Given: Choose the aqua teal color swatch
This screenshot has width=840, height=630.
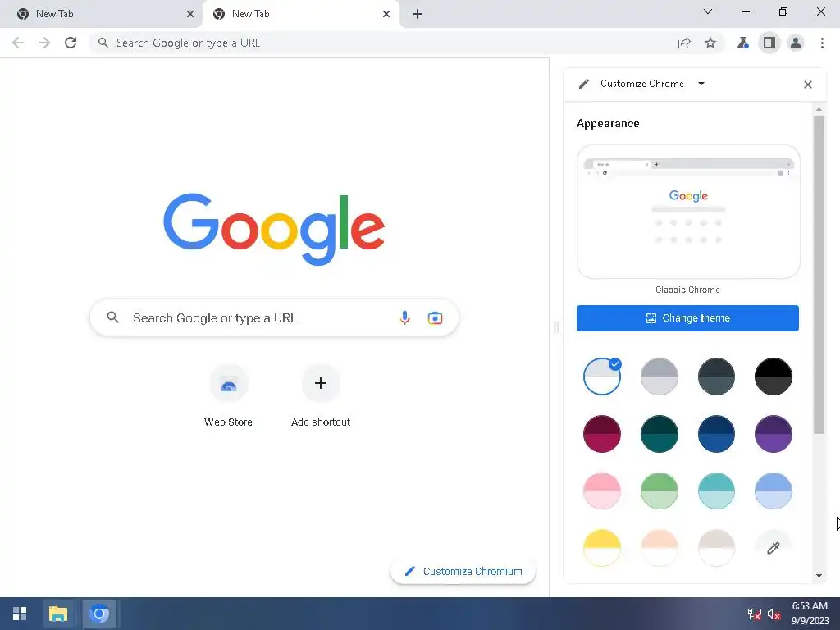Looking at the screenshot, I should coord(716,491).
